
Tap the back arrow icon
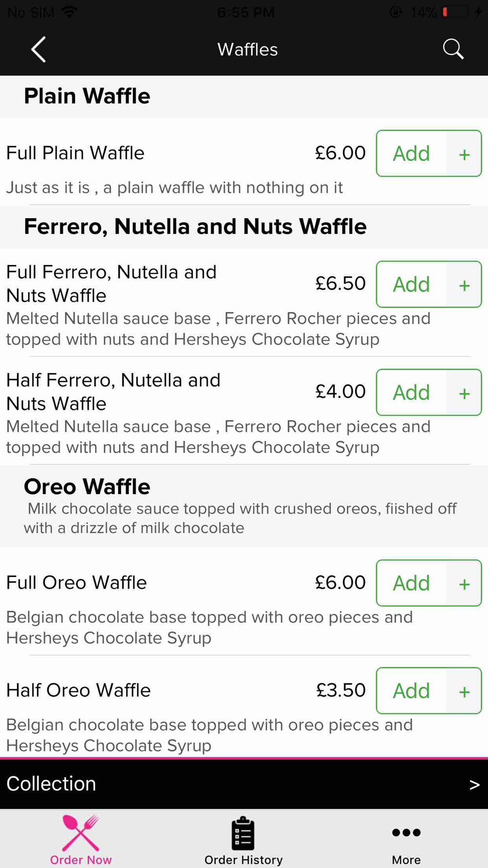pyautogui.click(x=39, y=49)
